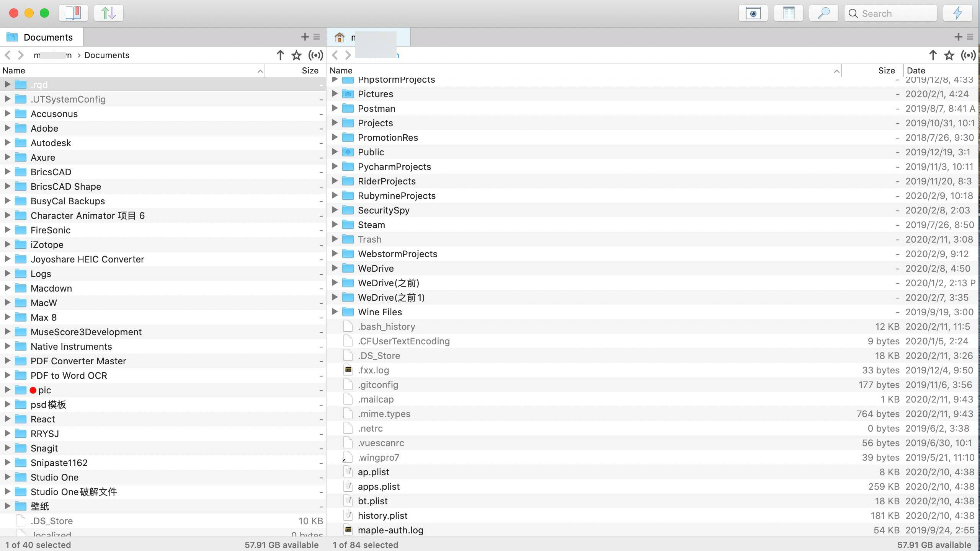
Task: Select the .gitconfig file
Action: click(652, 385)
